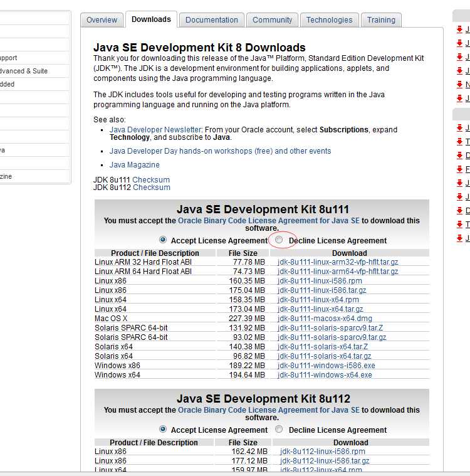Click the 'Windows x64' product cell
This screenshot has height=476, width=470.
[117, 375]
